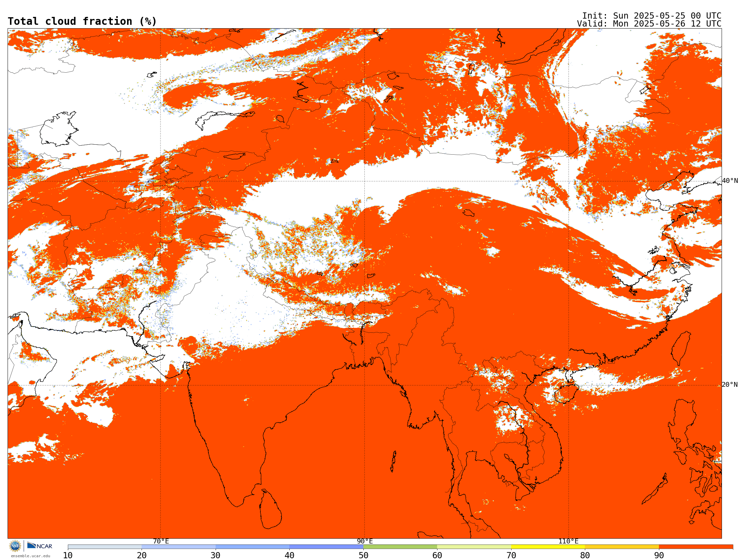The height and width of the screenshot is (560, 744).
Task: Open the ensemble.ucar.edu link text
Action: pos(30,556)
